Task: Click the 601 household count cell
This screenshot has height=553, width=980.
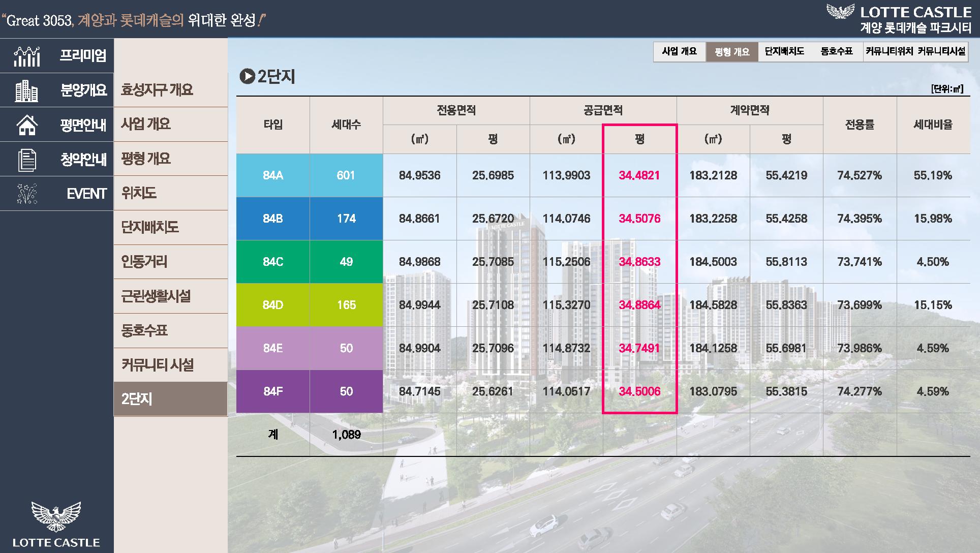Action: 346,175
